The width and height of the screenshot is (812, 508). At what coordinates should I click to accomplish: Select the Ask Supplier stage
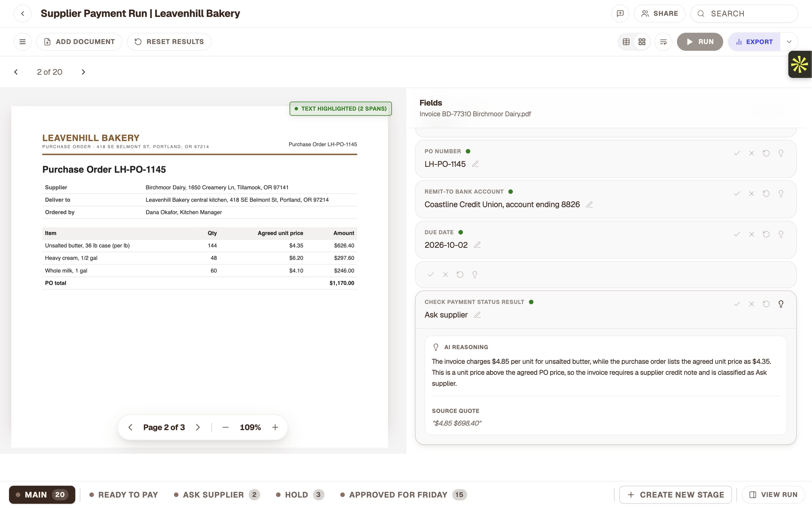217,494
